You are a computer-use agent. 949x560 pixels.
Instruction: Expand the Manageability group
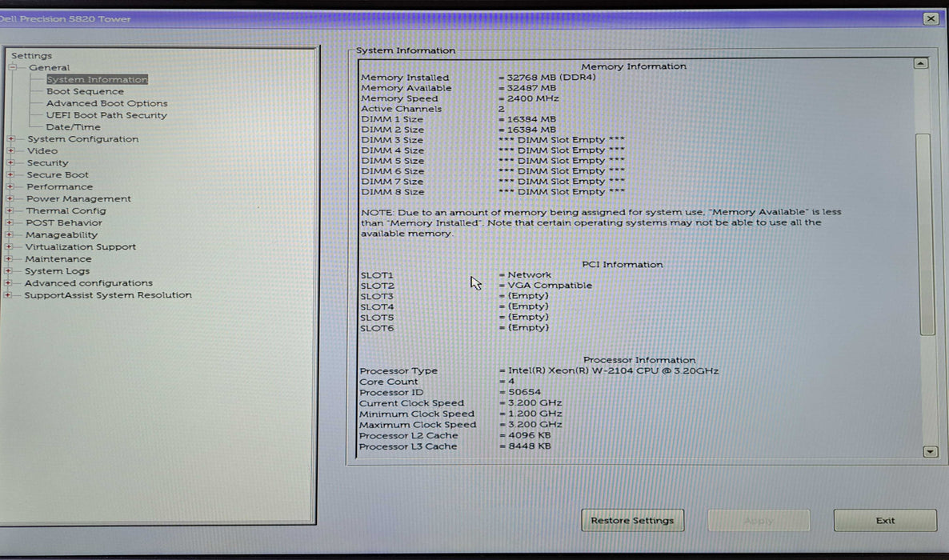[x=11, y=234]
